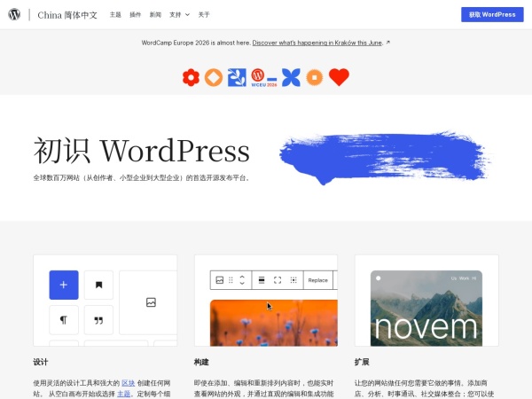Click the blue plus add-block icon
The image size is (532, 399).
(x=64, y=285)
